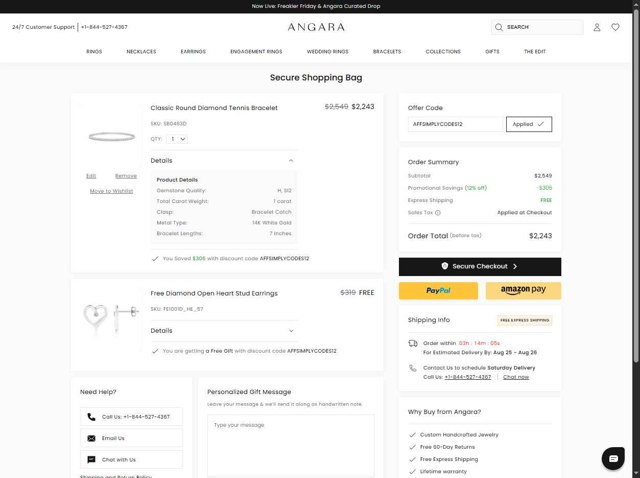Open the account profile icon
This screenshot has width=640, height=478.
[x=597, y=27]
